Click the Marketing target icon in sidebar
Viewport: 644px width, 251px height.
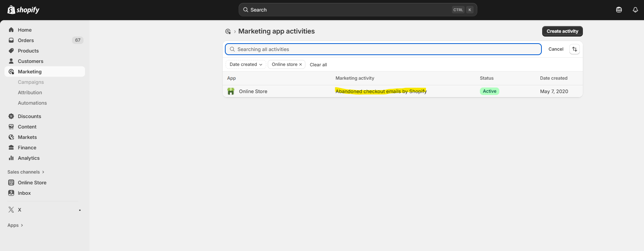pyautogui.click(x=11, y=72)
